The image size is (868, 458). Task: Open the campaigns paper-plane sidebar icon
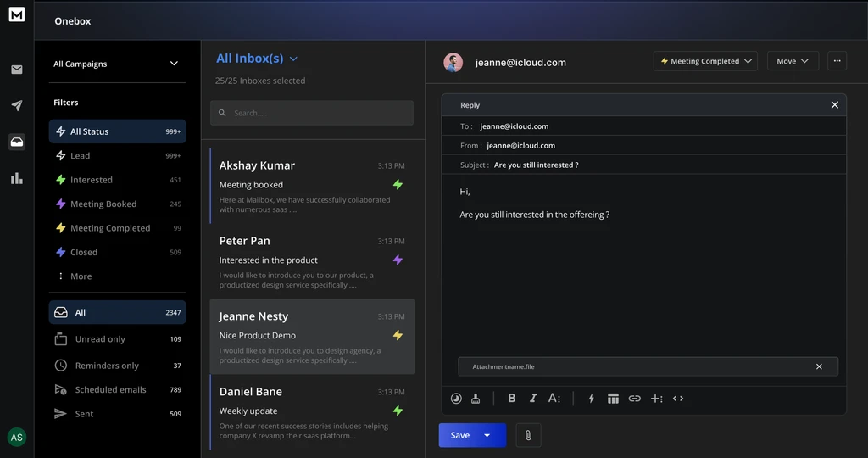(17, 105)
